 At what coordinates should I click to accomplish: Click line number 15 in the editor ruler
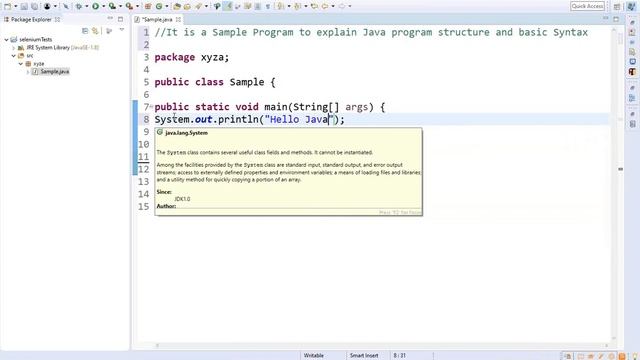(143, 207)
